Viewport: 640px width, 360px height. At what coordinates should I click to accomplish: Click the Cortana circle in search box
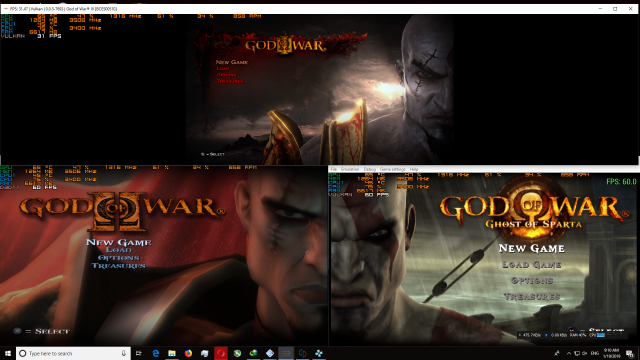[23, 353]
